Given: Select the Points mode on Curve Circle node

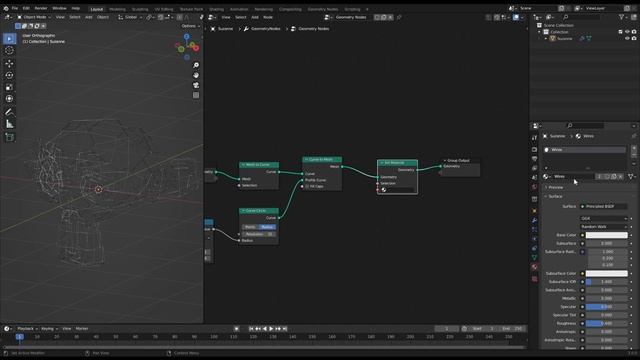Looking at the screenshot, I should point(250,227).
